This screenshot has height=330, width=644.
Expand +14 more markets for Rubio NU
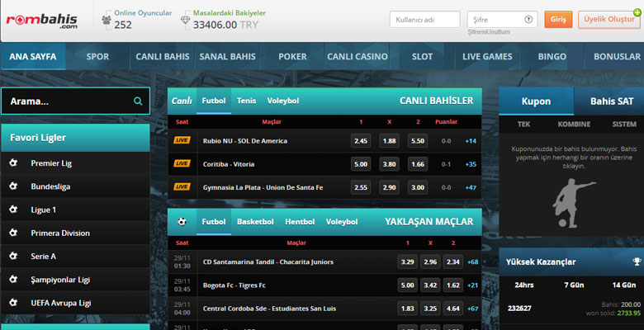[471, 141]
